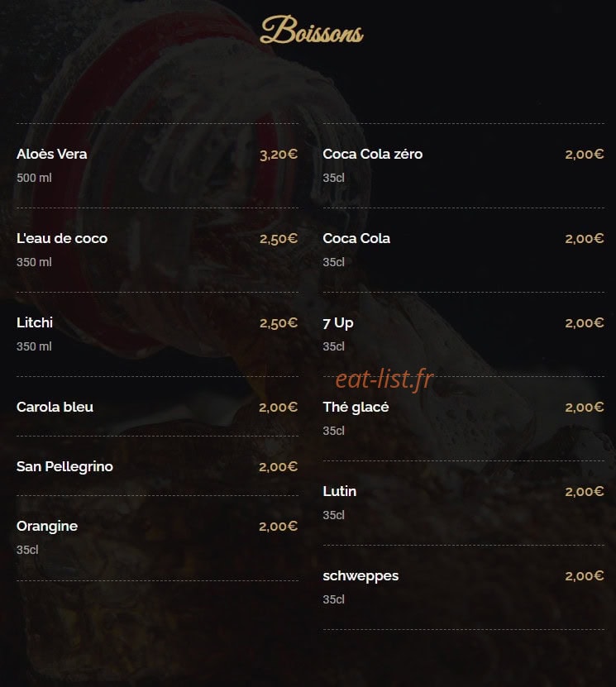Choose the Orangine drink
616x687 pixels.
point(47,526)
